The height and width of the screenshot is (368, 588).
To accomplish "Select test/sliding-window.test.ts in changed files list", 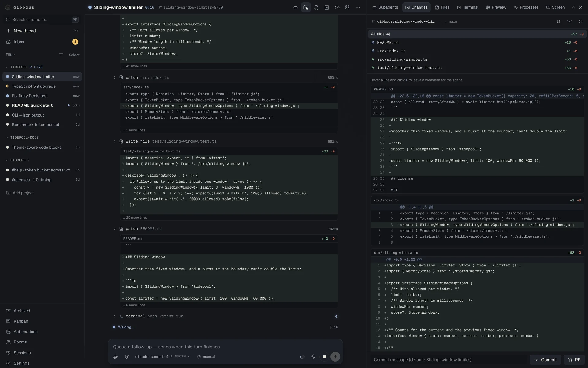I will (x=477, y=68).
